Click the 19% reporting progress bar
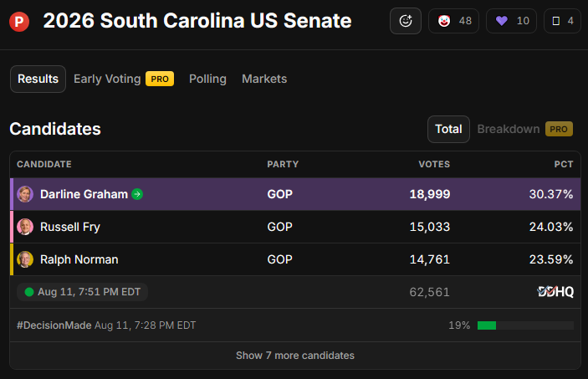The height and width of the screenshot is (379, 588). click(x=525, y=325)
